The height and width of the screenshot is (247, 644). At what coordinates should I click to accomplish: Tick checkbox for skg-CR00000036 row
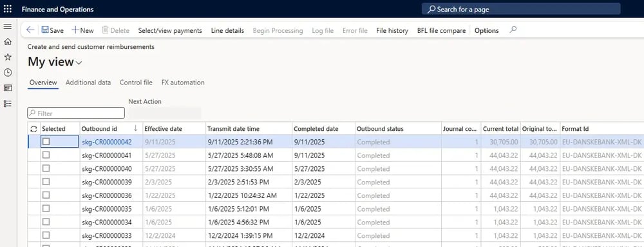pyautogui.click(x=46, y=195)
